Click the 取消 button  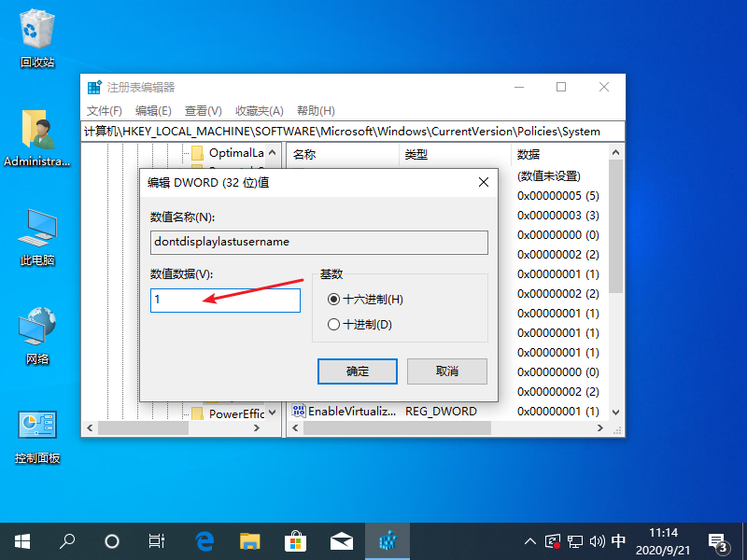pos(448,371)
